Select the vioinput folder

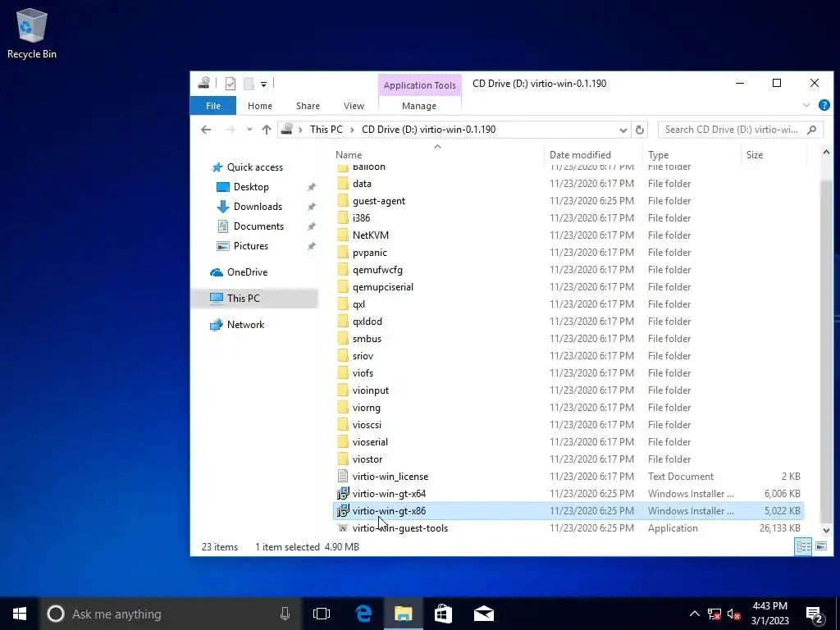371,390
